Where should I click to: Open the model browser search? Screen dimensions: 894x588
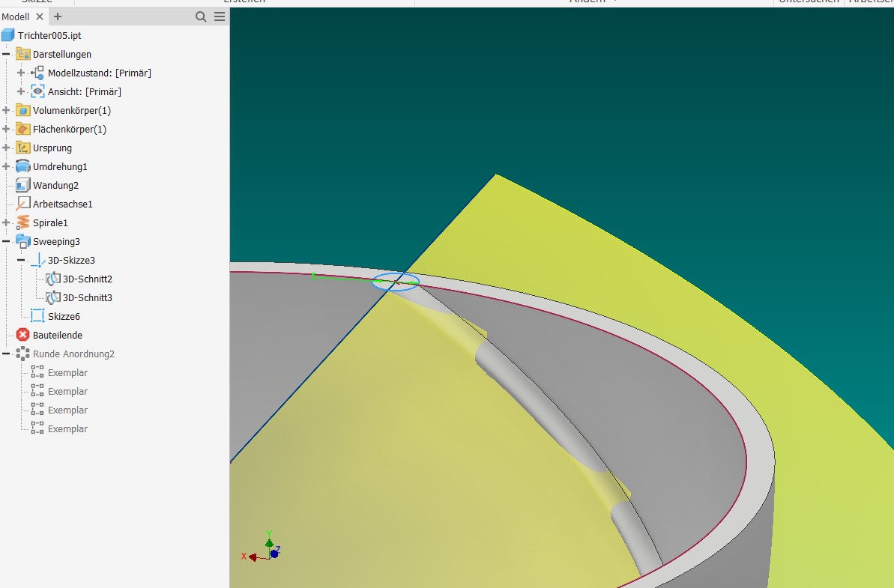[201, 16]
